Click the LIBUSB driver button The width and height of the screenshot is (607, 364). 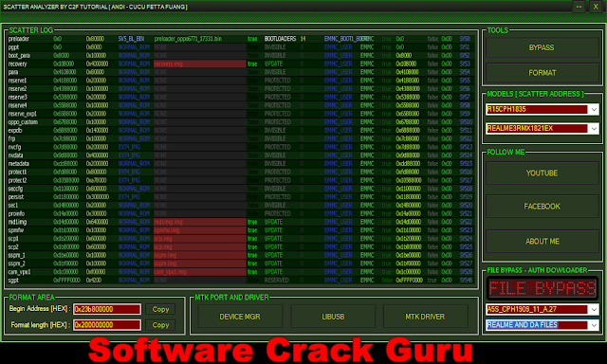coord(333,317)
